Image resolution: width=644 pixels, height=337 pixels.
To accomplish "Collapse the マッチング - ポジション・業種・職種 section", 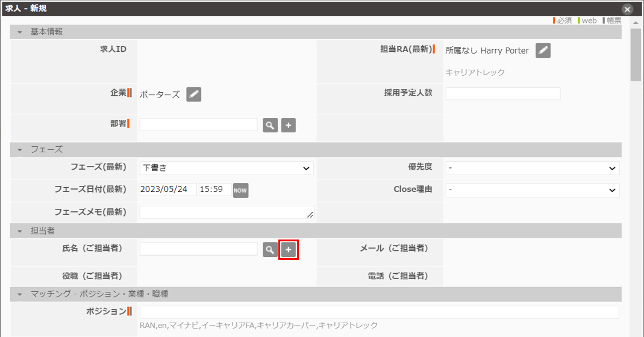I will click(20, 294).
